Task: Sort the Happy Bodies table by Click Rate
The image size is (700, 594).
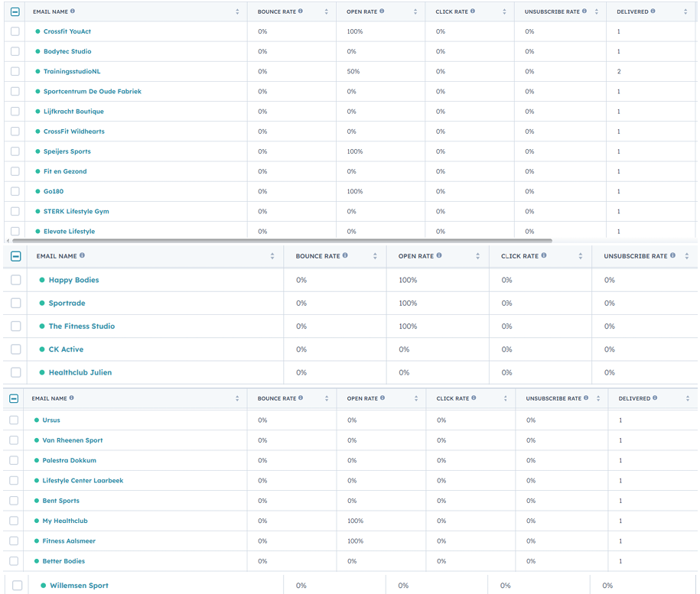Action: (x=581, y=256)
